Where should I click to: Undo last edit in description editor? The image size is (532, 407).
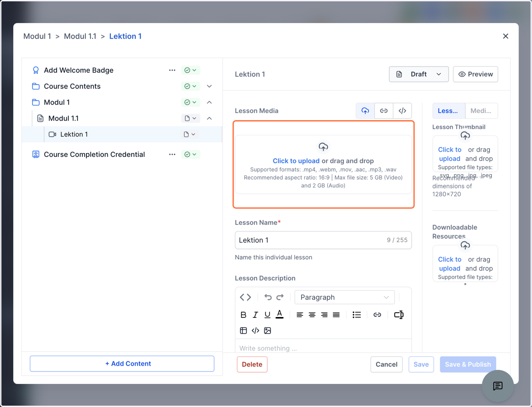tap(268, 297)
